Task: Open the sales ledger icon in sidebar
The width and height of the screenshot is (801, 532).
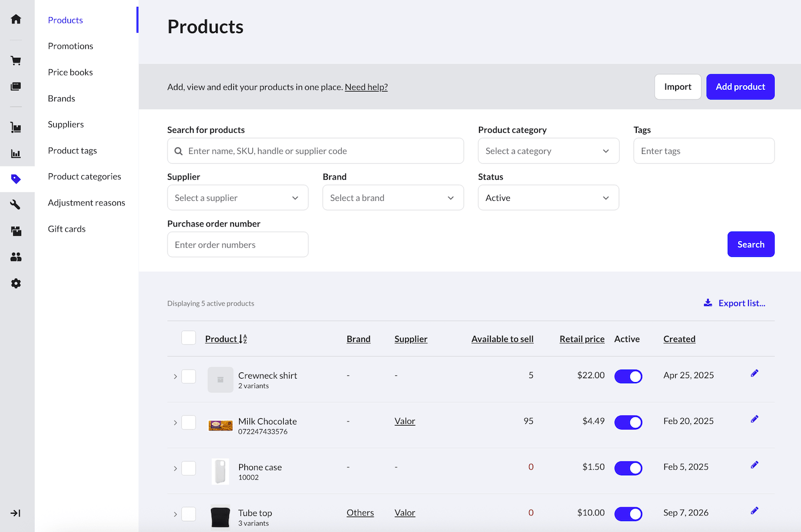Action: [16, 86]
